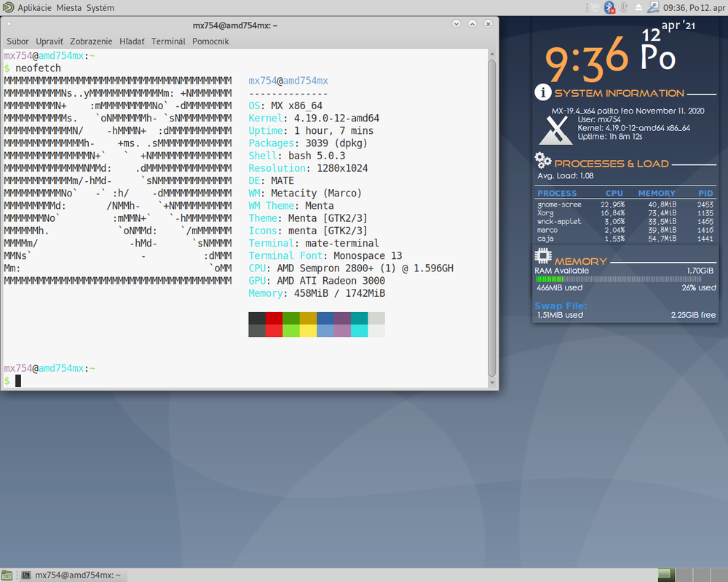Click the terminal title 'mx754@amd754mx: ~'

235,25
